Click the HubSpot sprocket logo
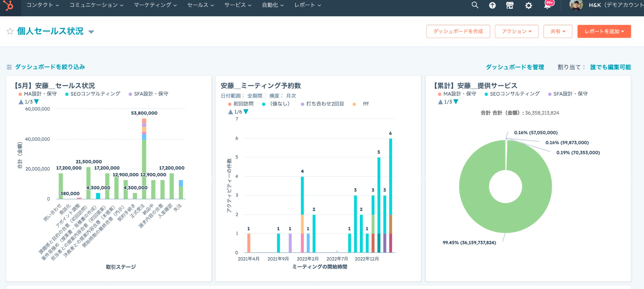The height and width of the screenshot is (289, 644). click(x=8, y=5)
